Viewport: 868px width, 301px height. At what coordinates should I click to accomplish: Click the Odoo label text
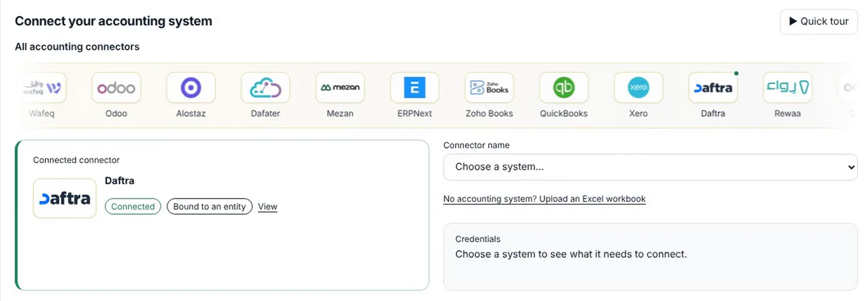116,114
